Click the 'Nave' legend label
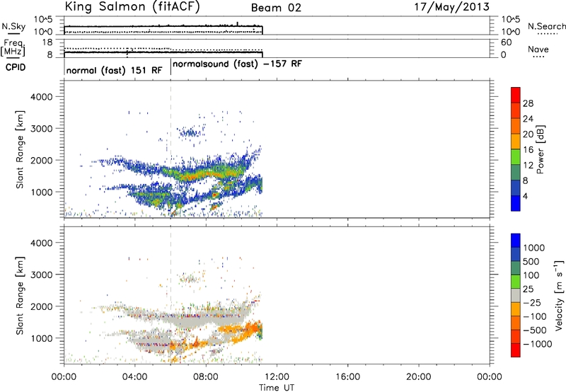Screen dimensions: 566x392 [538, 50]
